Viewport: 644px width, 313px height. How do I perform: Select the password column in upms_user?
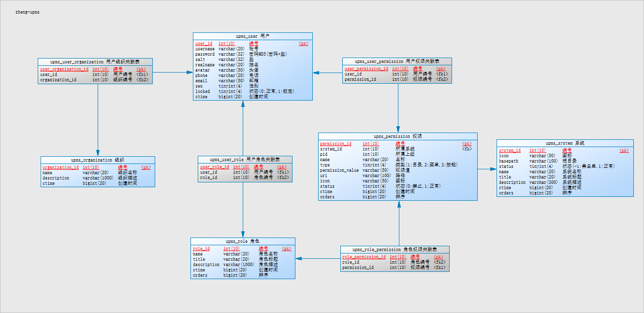(x=252, y=54)
